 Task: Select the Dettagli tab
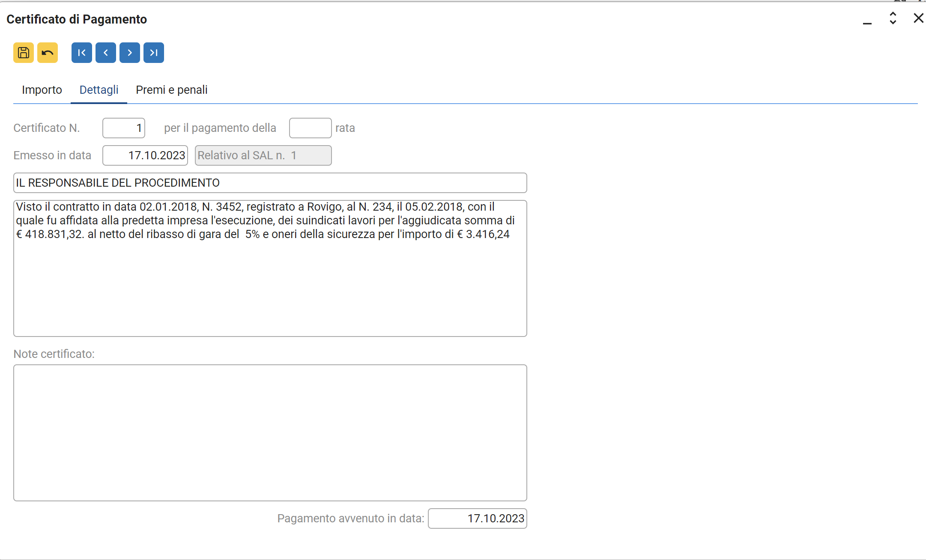pyautogui.click(x=99, y=90)
